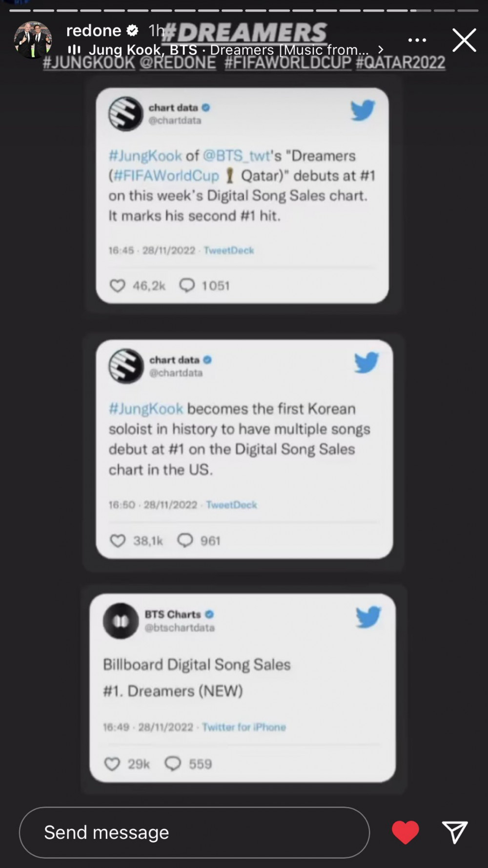The width and height of the screenshot is (488, 868).
Task: Tap the #QATAR2022 hashtag
Action: [x=401, y=62]
